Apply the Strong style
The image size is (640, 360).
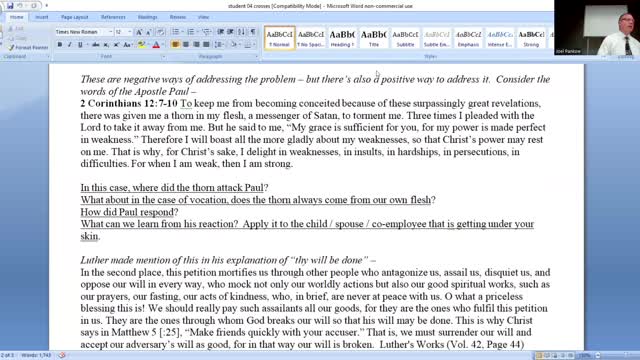click(531, 38)
